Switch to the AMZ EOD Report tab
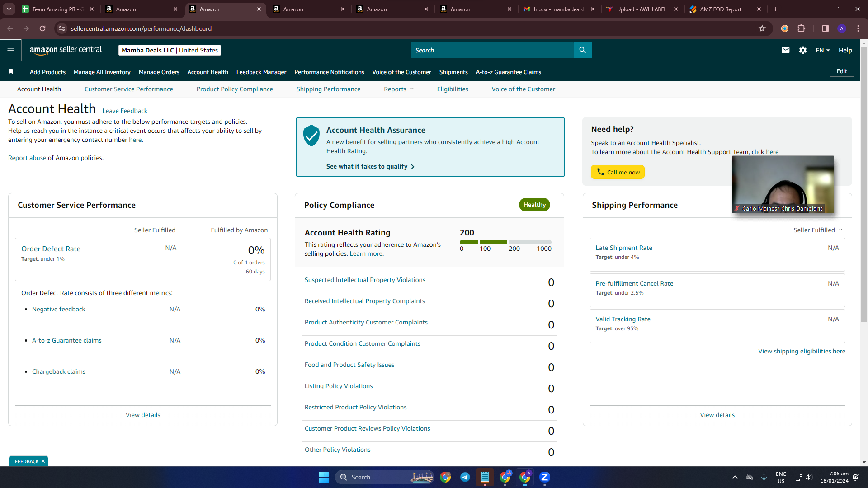868x488 pixels. pyautogui.click(x=725, y=9)
